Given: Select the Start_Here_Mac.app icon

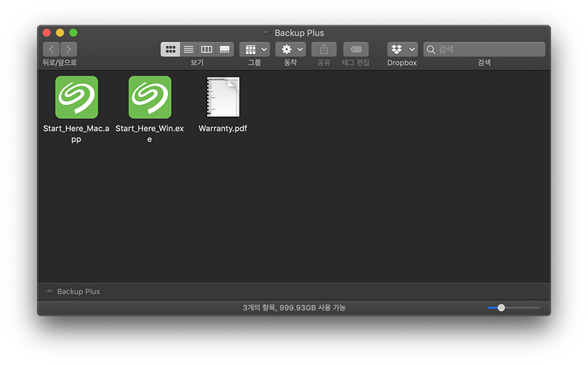Looking at the screenshot, I should 77,98.
